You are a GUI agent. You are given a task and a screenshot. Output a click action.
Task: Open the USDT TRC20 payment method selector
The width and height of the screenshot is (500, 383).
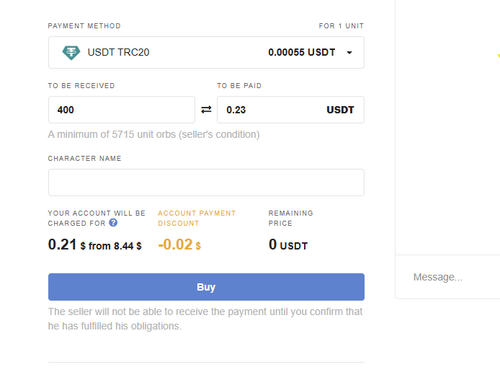(x=206, y=52)
